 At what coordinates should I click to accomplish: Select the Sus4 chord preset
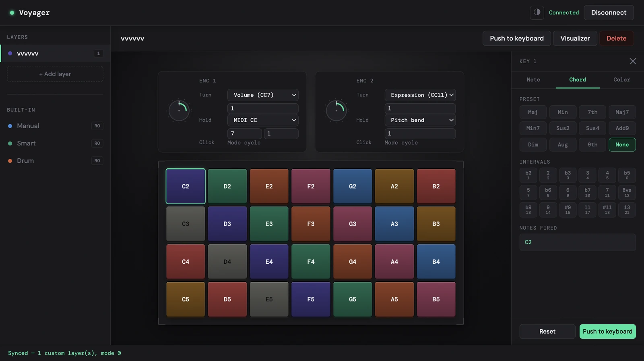point(592,128)
